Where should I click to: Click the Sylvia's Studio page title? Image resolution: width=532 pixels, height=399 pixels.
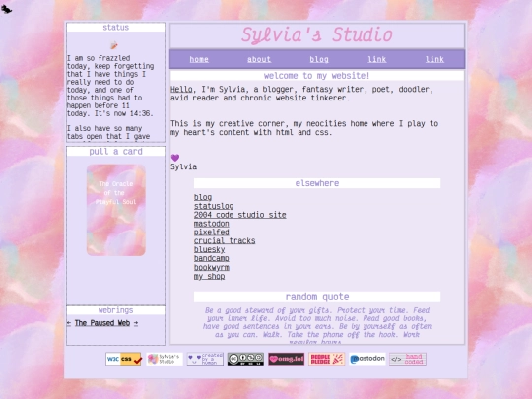coord(317,34)
